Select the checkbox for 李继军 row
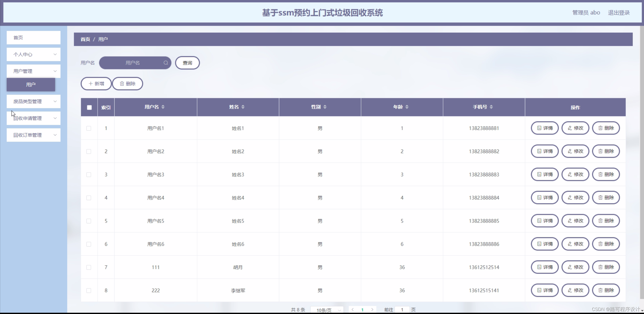 89,291
